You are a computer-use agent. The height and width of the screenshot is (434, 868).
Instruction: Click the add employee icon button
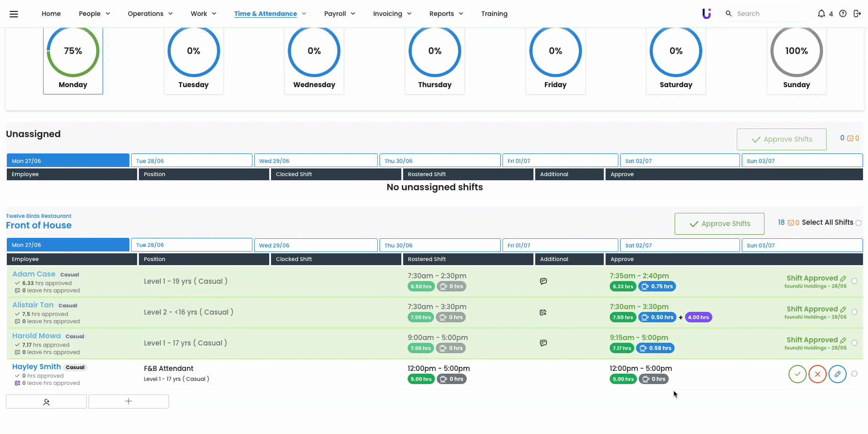click(46, 402)
